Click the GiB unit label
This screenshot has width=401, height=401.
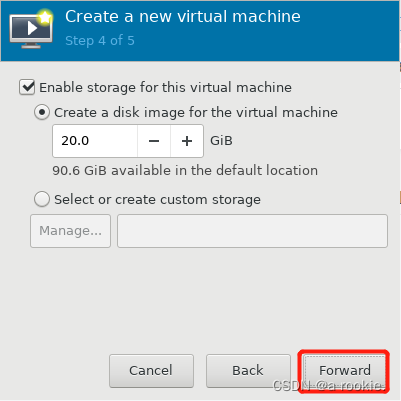click(x=221, y=141)
